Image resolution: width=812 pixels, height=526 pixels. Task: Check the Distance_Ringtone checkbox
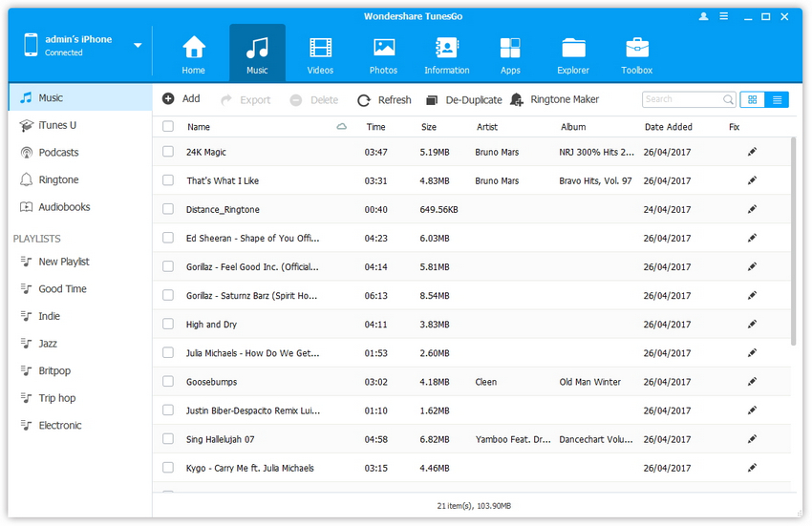tap(168, 209)
